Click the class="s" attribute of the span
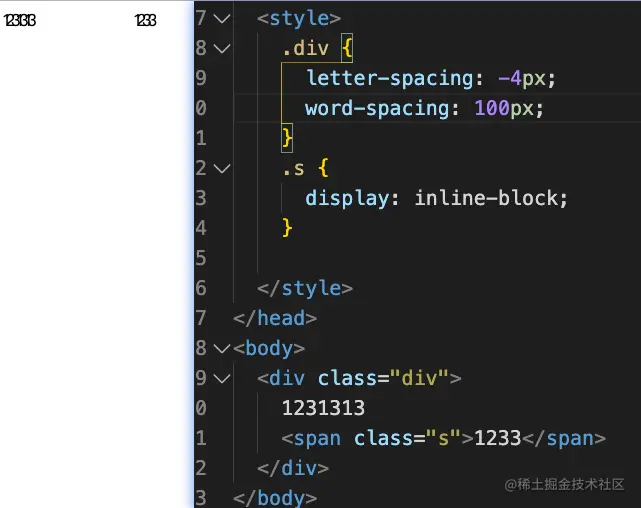 pos(407,438)
